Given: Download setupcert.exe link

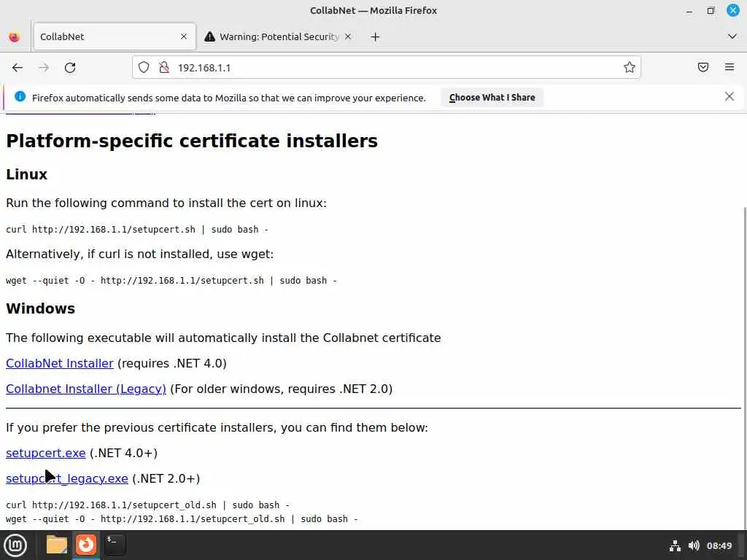Looking at the screenshot, I should point(46,453).
